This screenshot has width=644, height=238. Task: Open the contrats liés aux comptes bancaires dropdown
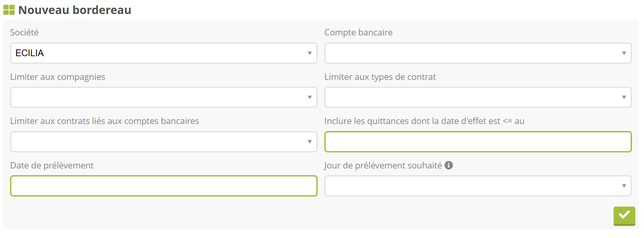tap(160, 142)
